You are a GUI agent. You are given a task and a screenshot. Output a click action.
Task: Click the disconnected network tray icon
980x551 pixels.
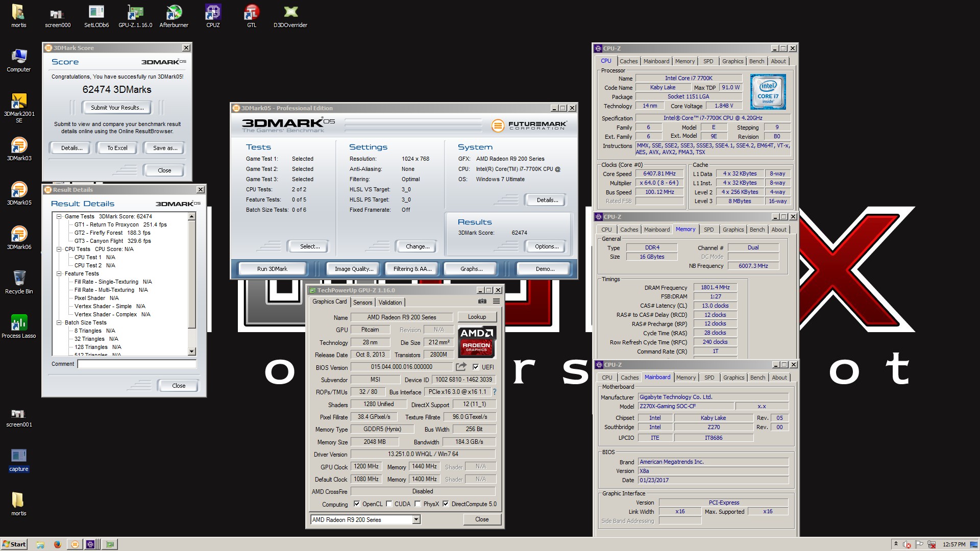pyautogui.click(x=932, y=544)
